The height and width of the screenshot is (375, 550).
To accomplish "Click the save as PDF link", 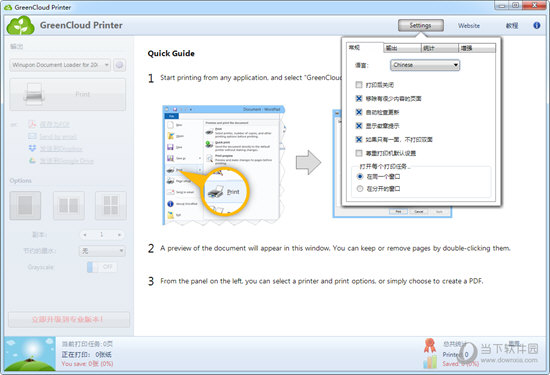I will coord(54,124).
